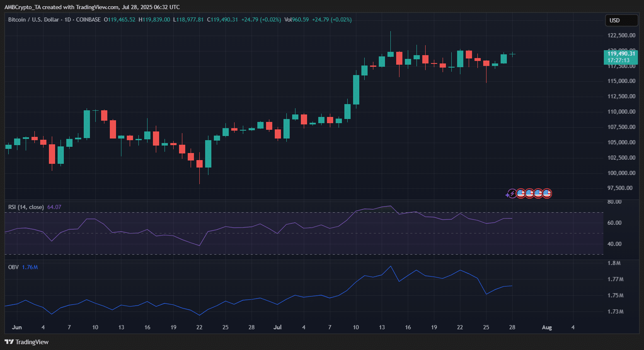The width and height of the screenshot is (644, 350).
Task: Click the 122,500.00 price axis label
Action: click(621, 35)
